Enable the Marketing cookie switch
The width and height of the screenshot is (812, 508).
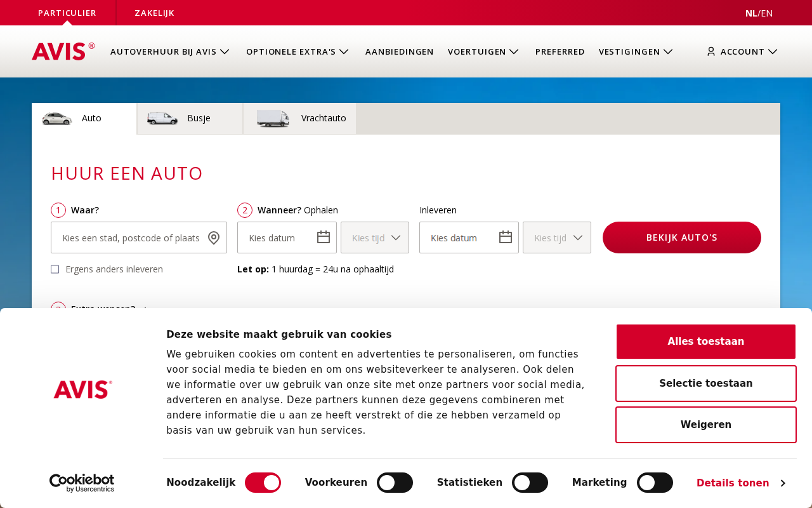click(655, 483)
